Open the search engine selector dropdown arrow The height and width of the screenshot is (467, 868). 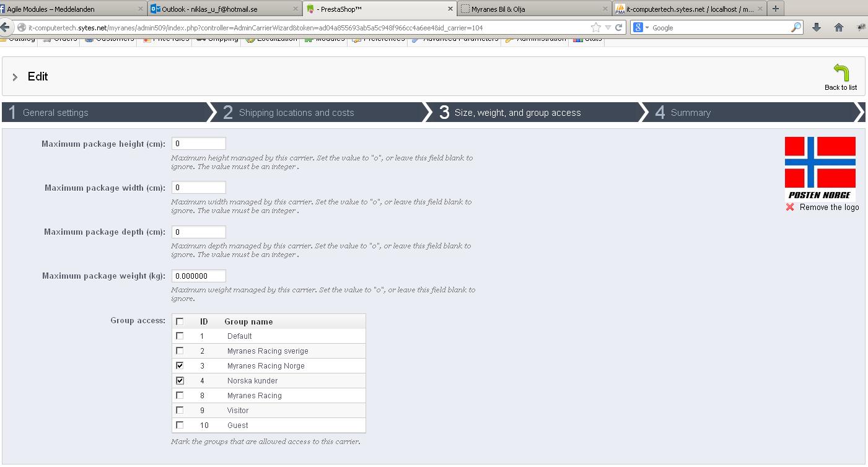(647, 27)
